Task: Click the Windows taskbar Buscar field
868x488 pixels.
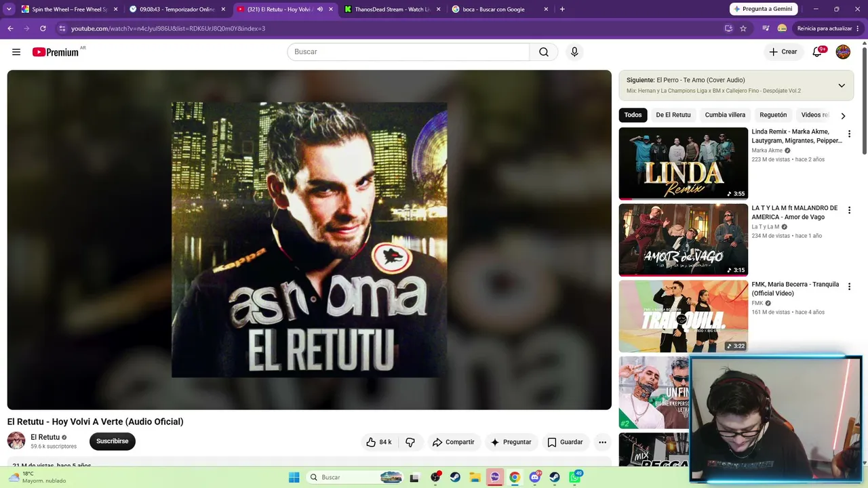Action: point(355,477)
